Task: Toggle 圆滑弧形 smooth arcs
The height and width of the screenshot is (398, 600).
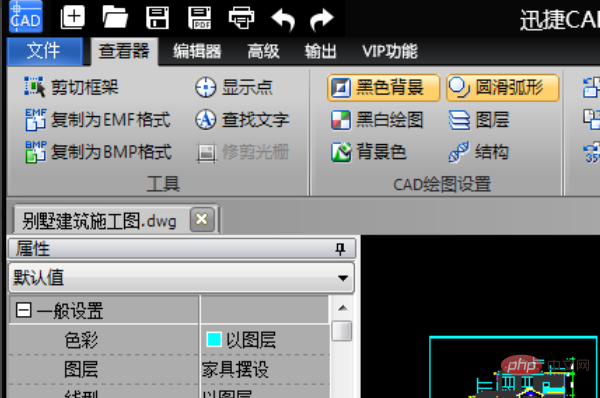Action: 503,88
